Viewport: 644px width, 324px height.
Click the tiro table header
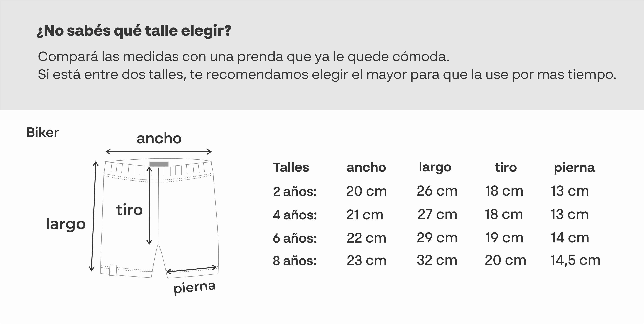point(506,167)
